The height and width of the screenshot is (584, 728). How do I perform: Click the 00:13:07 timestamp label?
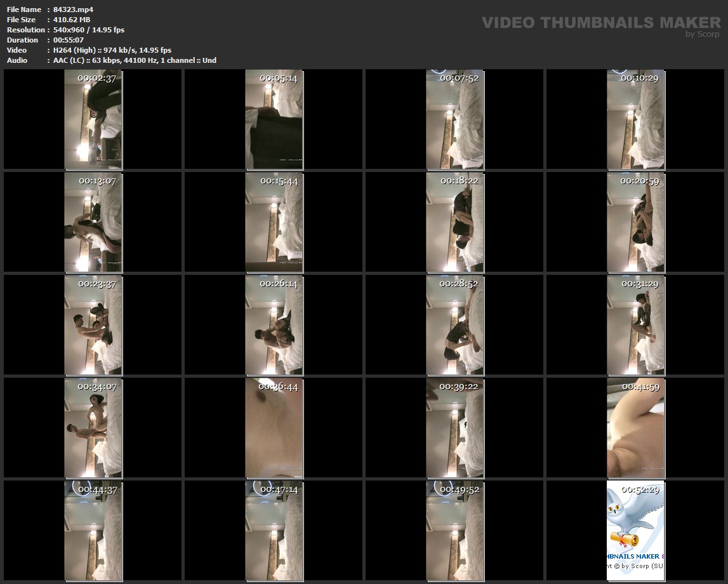[x=97, y=181]
